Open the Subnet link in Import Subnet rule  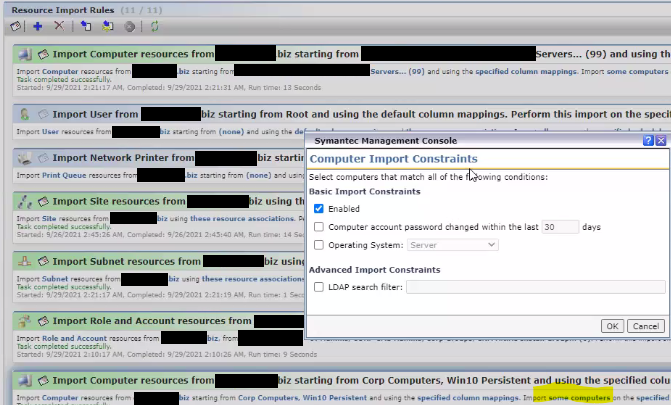click(x=55, y=279)
